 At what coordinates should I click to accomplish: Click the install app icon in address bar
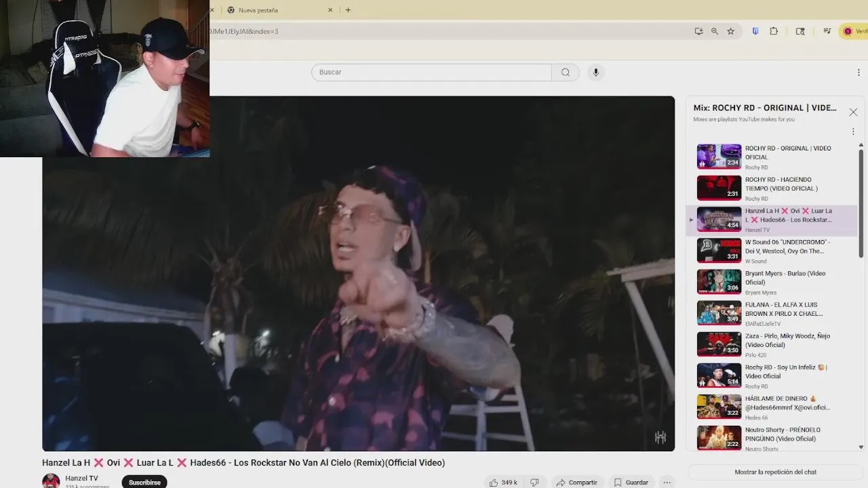pyautogui.click(x=698, y=31)
